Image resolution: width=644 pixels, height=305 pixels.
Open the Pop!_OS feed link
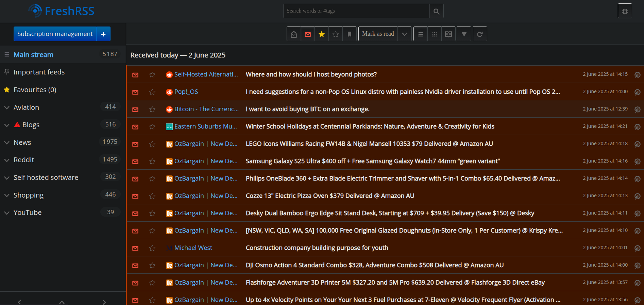click(x=186, y=91)
